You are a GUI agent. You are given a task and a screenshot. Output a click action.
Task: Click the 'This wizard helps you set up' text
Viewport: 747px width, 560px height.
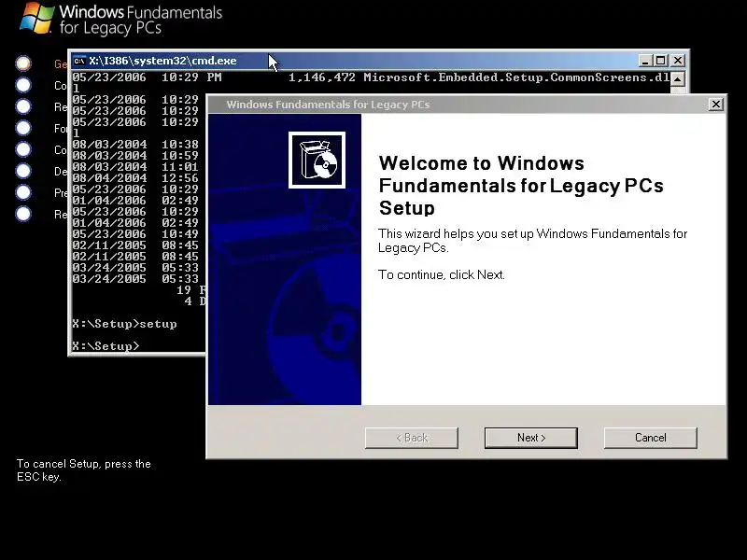(532, 241)
